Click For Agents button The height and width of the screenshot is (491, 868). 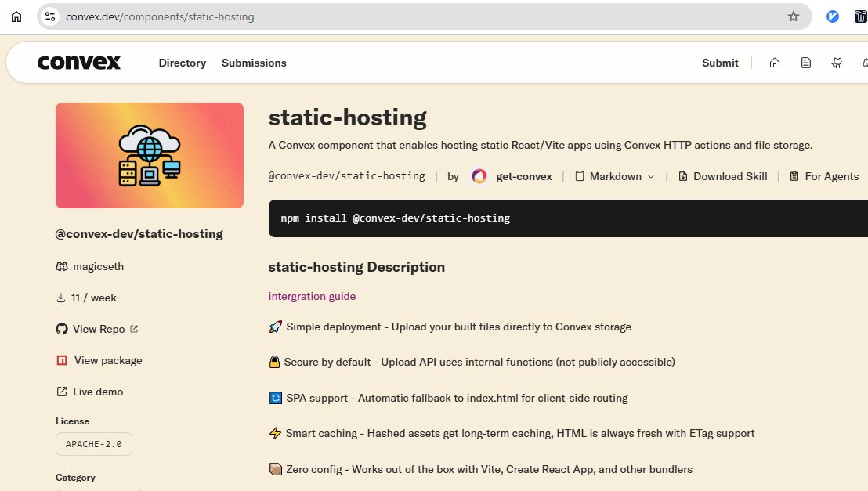(823, 176)
